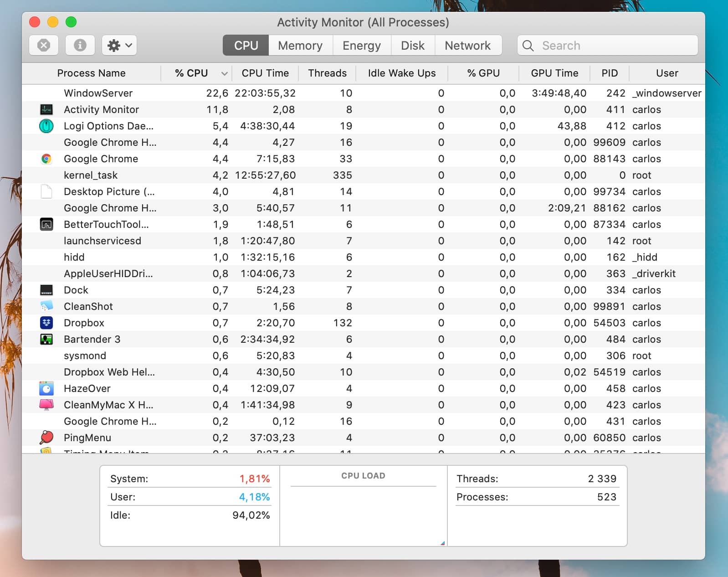
Task: Click the Stop Process X button
Action: pyautogui.click(x=44, y=45)
